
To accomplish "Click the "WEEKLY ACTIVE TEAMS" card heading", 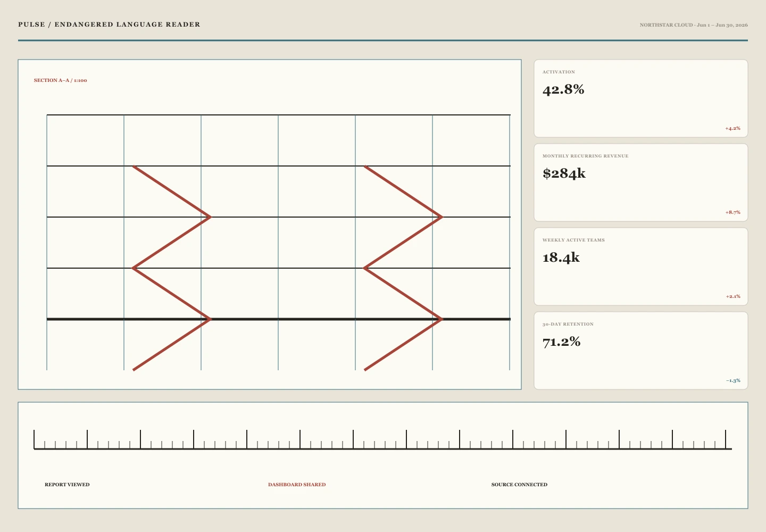I will click(573, 240).
